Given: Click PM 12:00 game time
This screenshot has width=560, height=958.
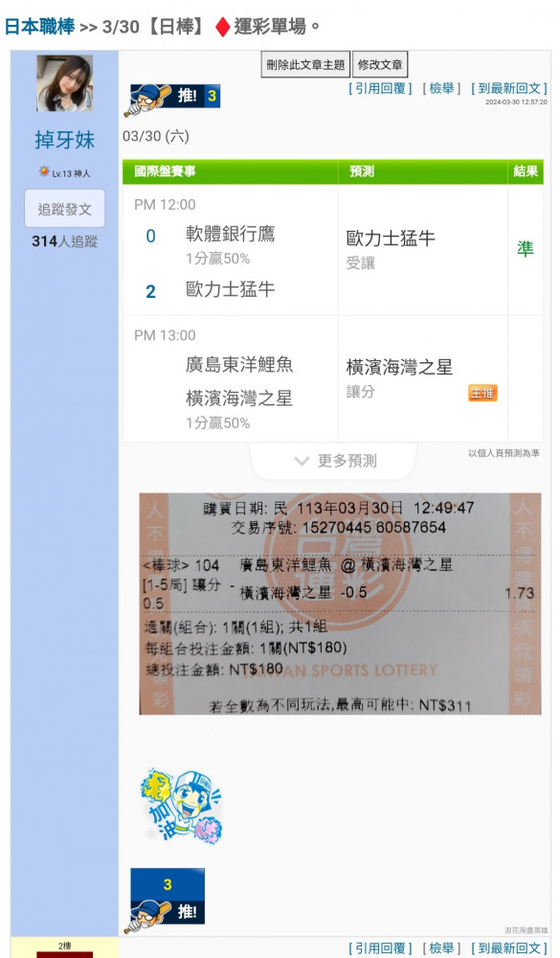Looking at the screenshot, I should 165,205.
